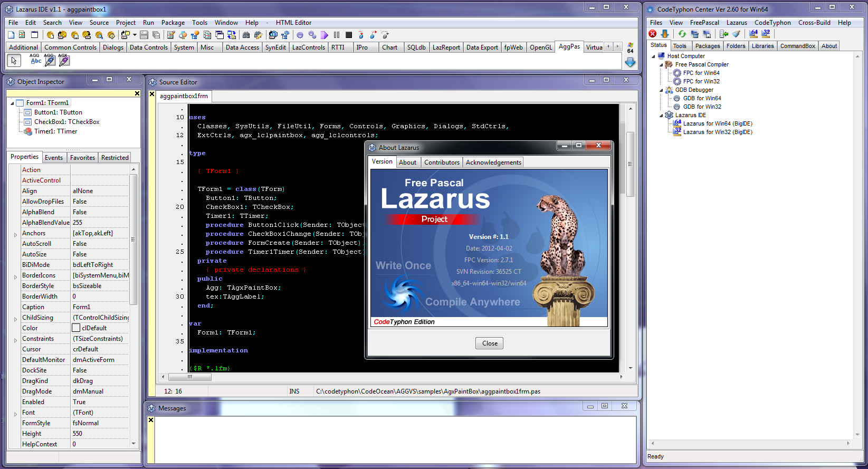Screen dimensions: 868x469
Task: Click the greyed Save icon in toolbar
Action: [x=144, y=35]
